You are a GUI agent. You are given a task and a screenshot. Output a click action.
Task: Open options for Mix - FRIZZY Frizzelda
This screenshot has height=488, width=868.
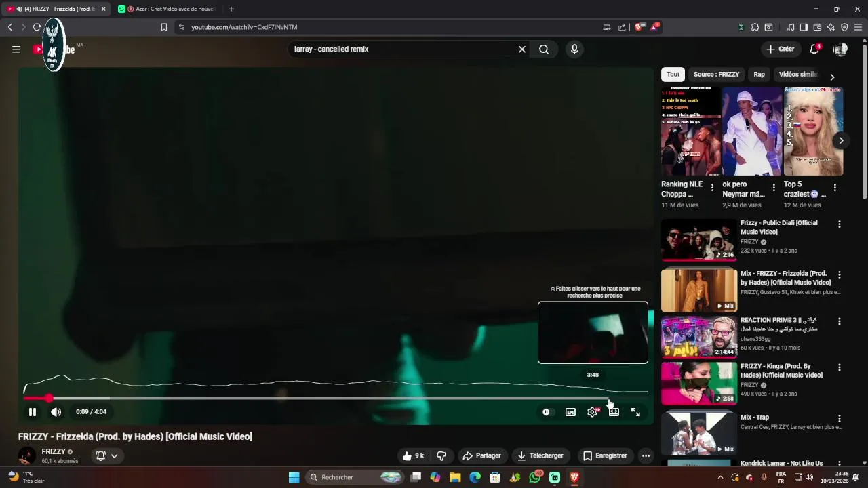(839, 275)
